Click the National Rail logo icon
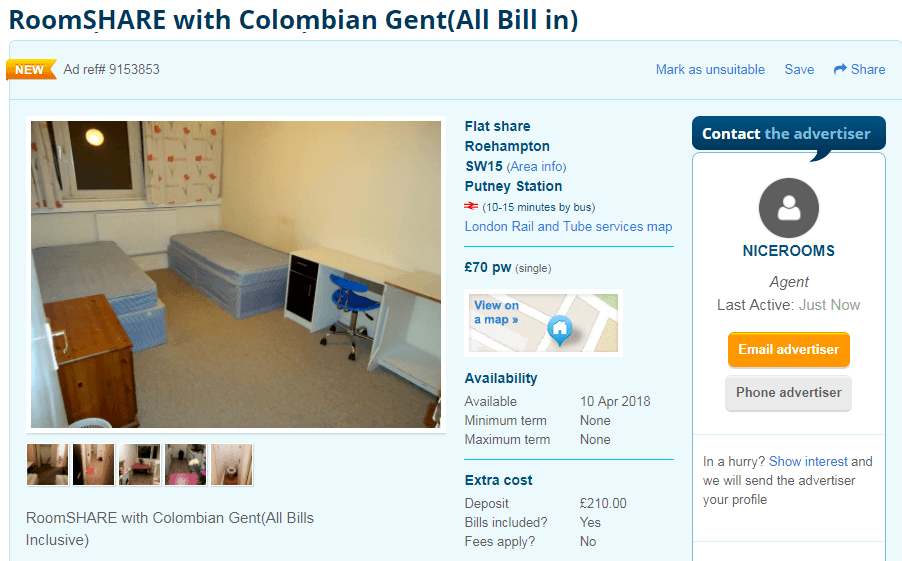Viewport: 902px width, 561px height. [x=471, y=207]
